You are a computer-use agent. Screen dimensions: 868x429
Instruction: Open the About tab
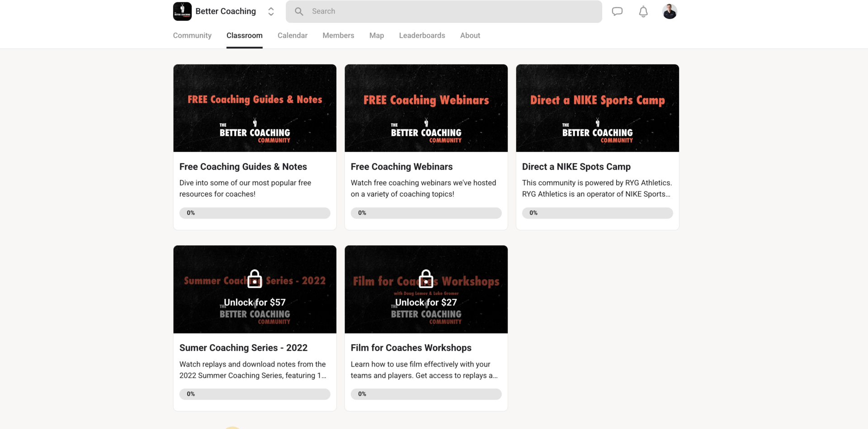tap(470, 35)
